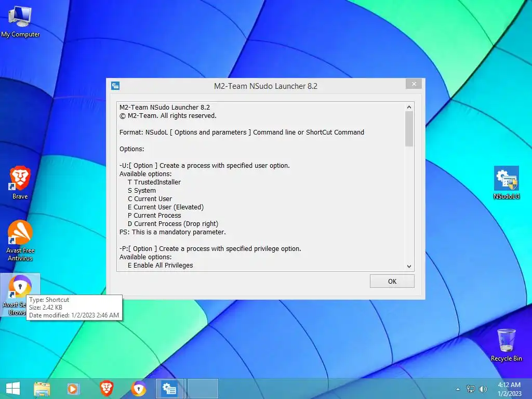Select the Avast Secure Browser desktop shortcut
Image resolution: width=532 pixels, height=399 pixels.
click(20, 295)
